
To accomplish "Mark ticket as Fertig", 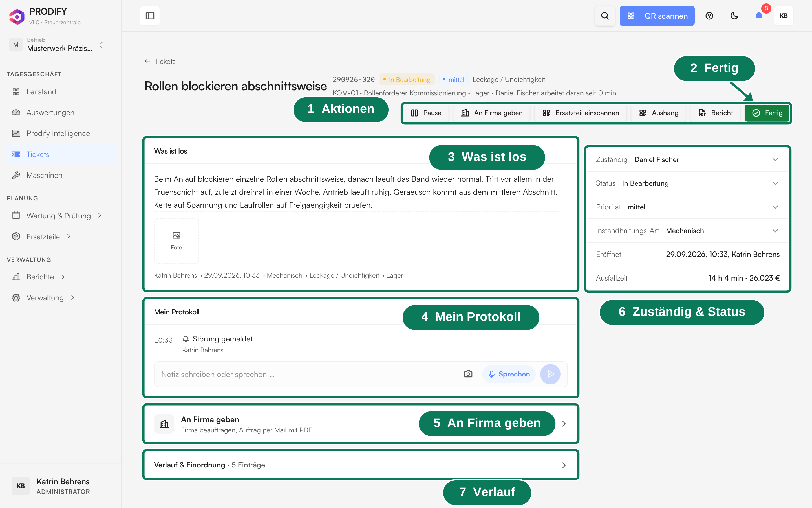I will tap(767, 113).
